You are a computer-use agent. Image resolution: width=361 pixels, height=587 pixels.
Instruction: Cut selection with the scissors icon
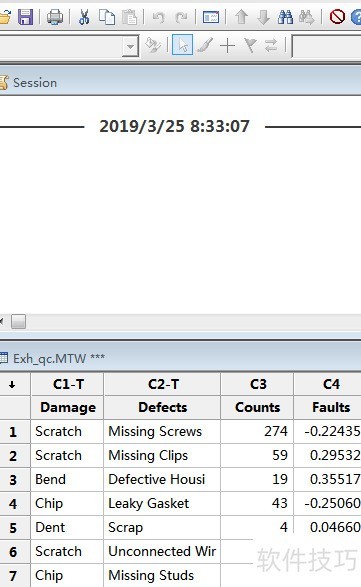[84, 17]
